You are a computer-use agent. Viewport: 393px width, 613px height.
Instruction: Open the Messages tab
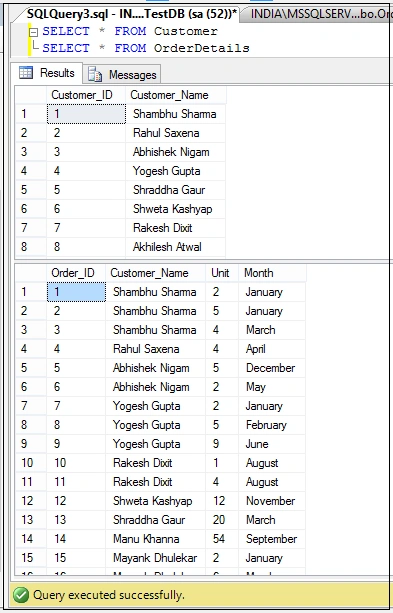tap(122, 74)
